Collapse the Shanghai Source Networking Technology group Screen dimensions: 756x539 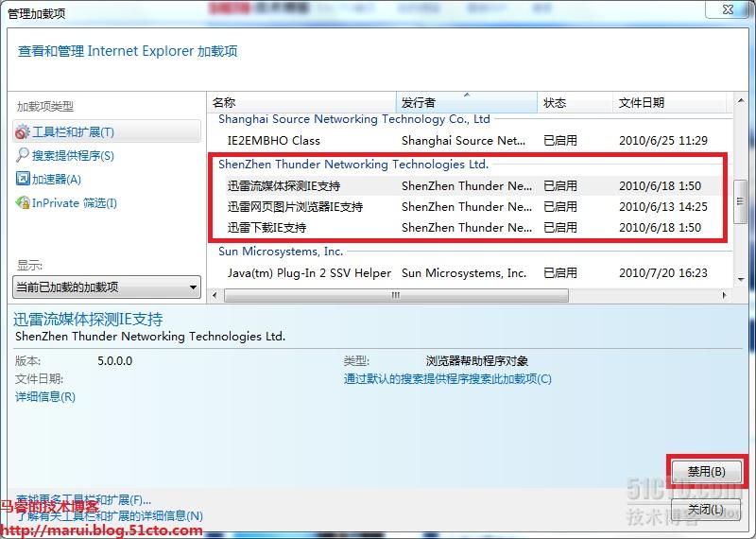[353, 119]
